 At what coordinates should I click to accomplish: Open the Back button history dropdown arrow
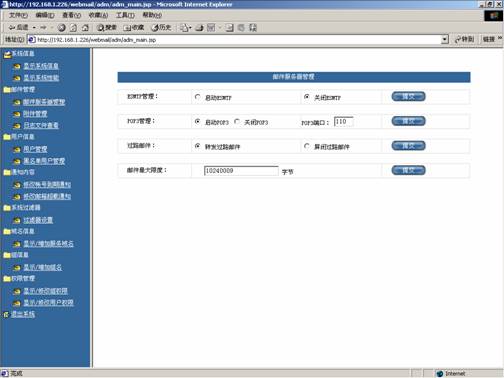click(34, 28)
